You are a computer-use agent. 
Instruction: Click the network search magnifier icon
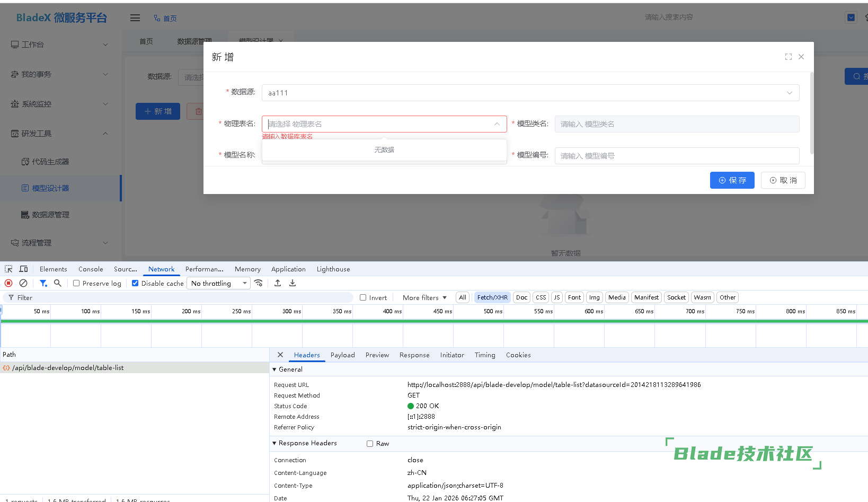(x=58, y=283)
